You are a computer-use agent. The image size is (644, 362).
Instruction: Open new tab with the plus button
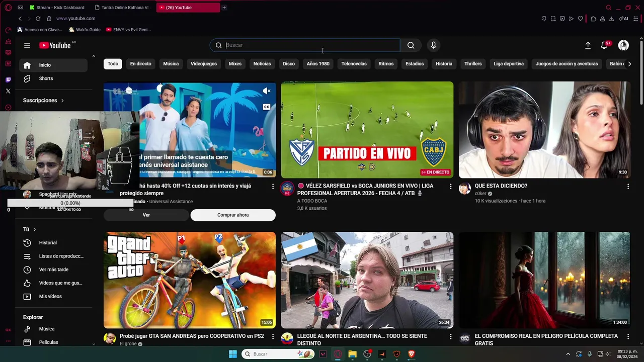click(224, 8)
